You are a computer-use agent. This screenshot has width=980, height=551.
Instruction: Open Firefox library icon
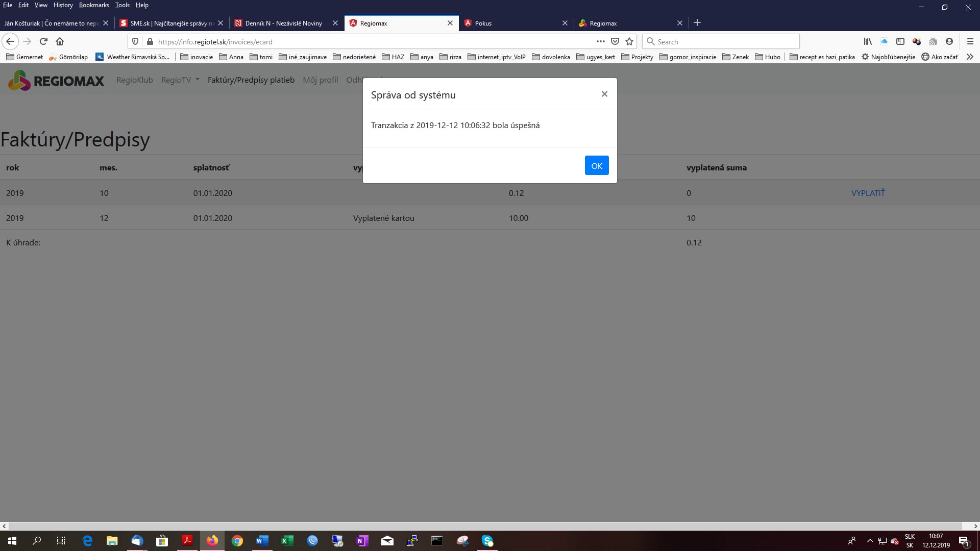867,41
